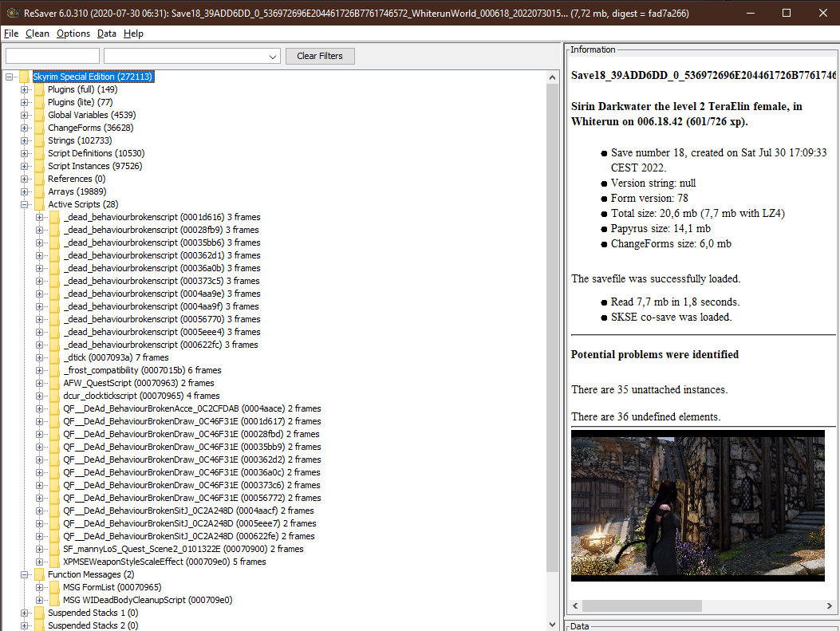Viewport: 840px width, 631px height.
Task: Expand the Plugins (full) (149) node
Action: pyautogui.click(x=24, y=89)
